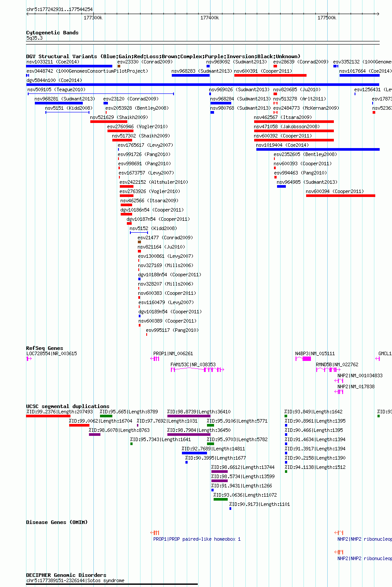Select the nsv964985 (Sudmant2013) blue bar
Screen dimensions: 392x587
(x=281, y=186)
